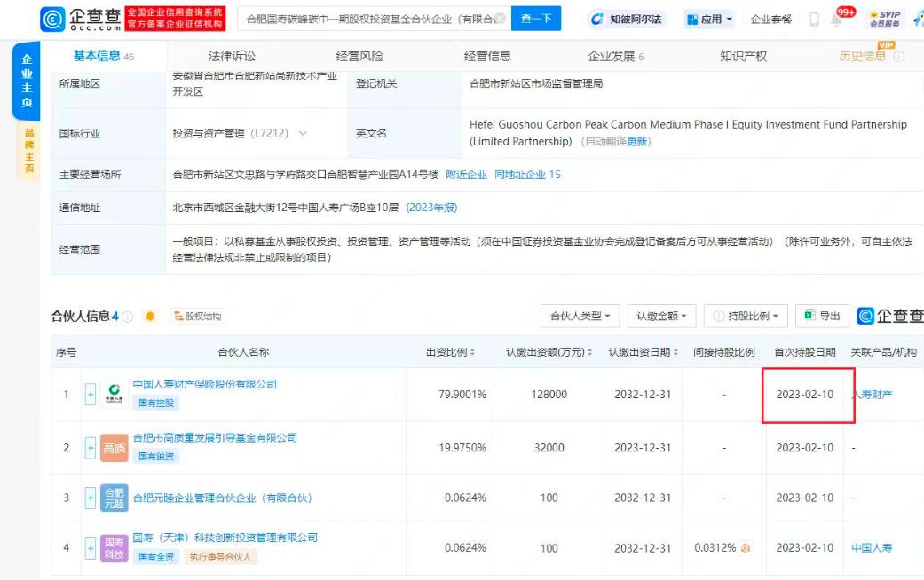Open the 附近企业 nearby companies link

coord(466,175)
